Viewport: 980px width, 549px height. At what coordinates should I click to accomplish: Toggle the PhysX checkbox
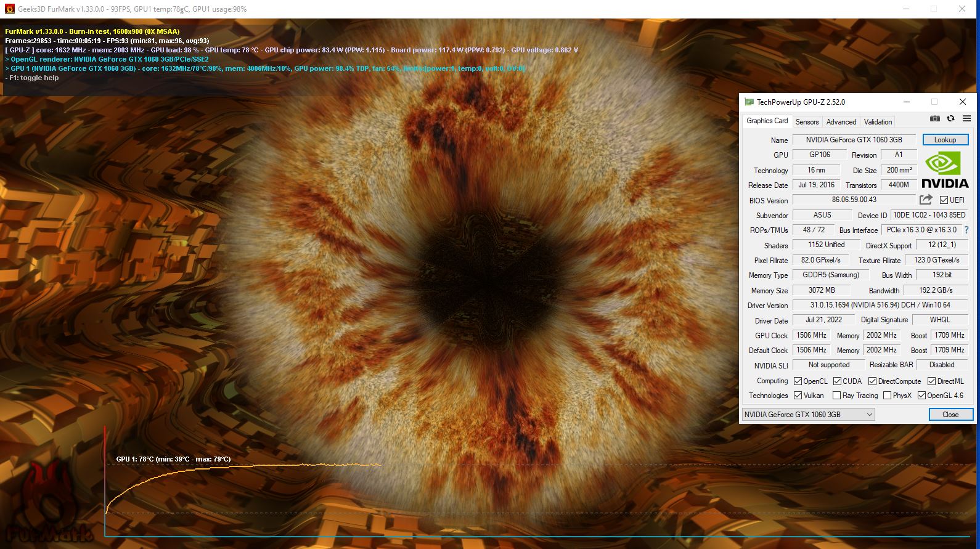click(887, 396)
